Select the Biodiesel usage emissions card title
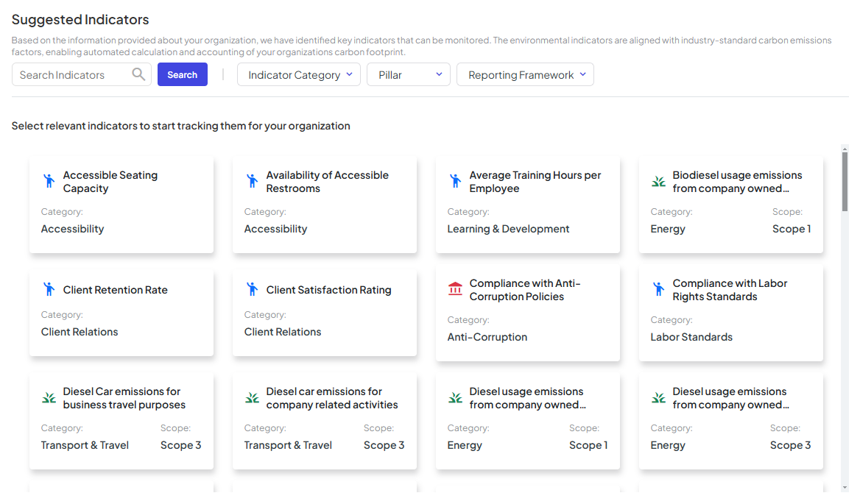 tap(737, 182)
